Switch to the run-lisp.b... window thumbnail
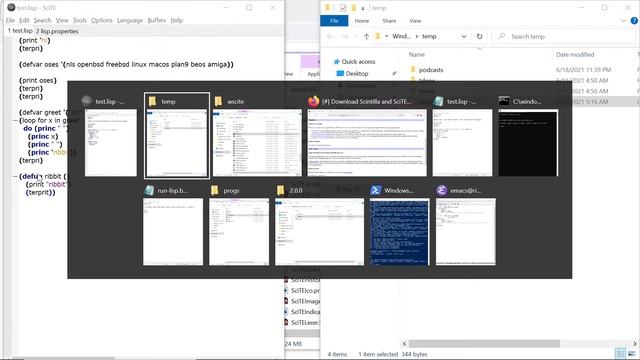Image resolution: width=640 pixels, height=360 pixels. click(173, 231)
